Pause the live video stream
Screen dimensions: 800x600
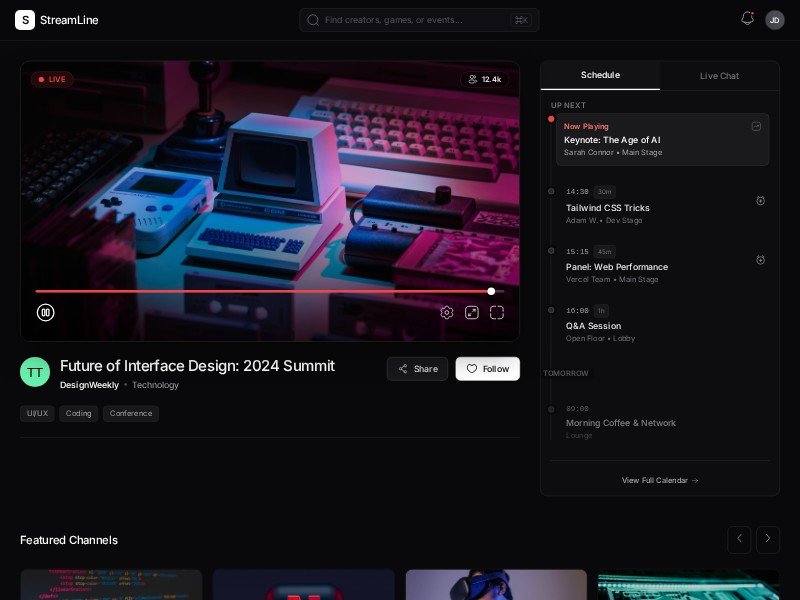tap(45, 312)
